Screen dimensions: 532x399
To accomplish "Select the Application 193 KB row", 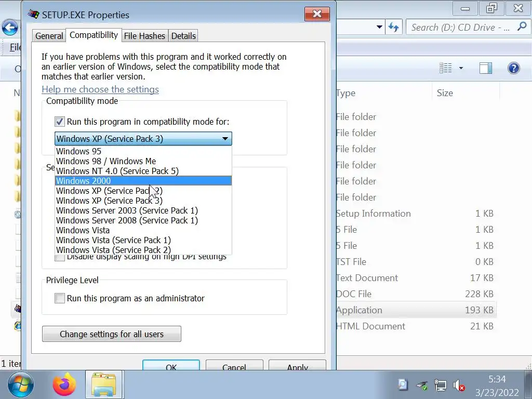I will (416, 310).
